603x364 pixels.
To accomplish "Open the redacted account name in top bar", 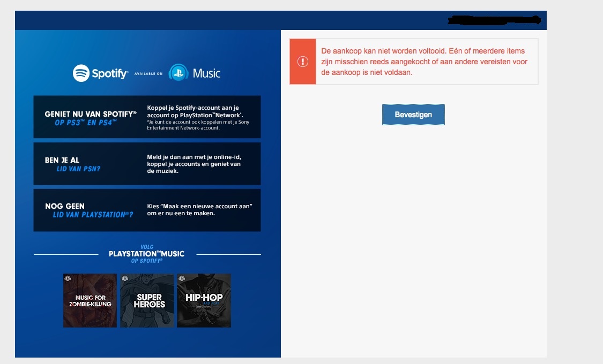I will [494, 20].
